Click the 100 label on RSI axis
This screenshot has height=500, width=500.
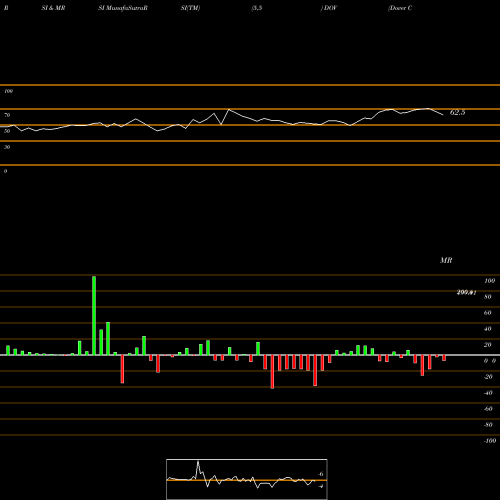pos(8,91)
